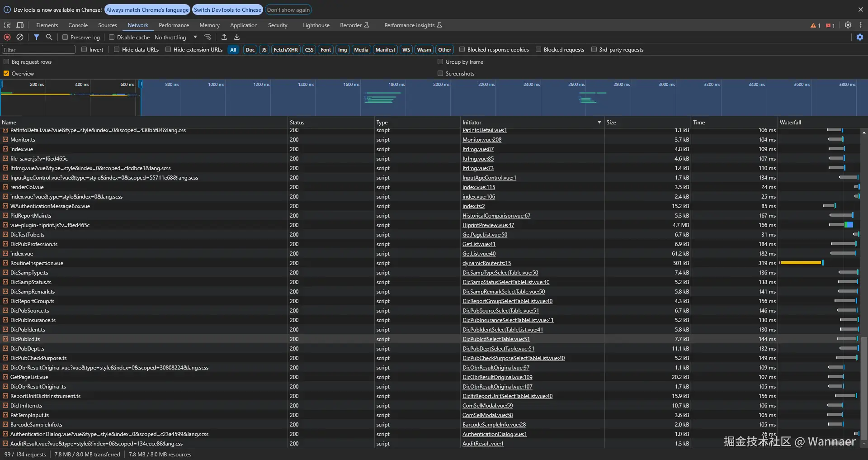
Task: Click script icon beside GetPageList.vue row
Action: [5, 377]
